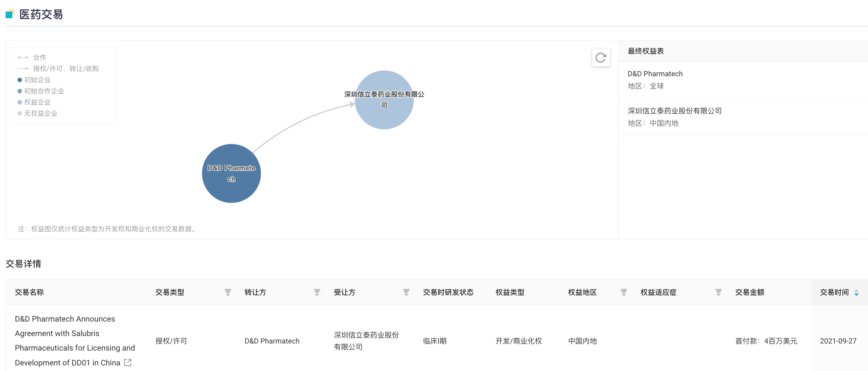Select the D&D Pharmatech graph node
Screen dimensions: 868x371
[231, 173]
